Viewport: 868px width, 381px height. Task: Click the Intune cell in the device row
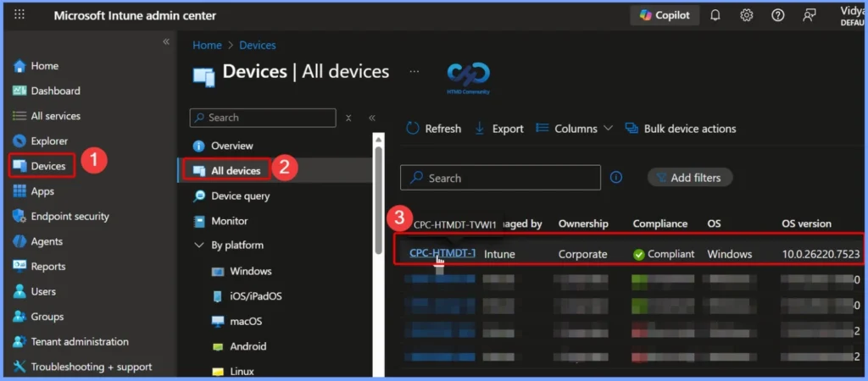click(499, 254)
